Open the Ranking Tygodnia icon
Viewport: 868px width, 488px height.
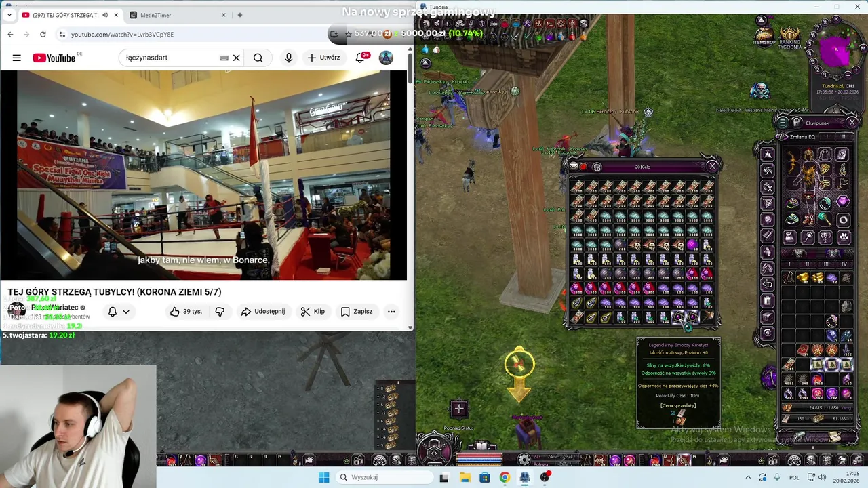(x=789, y=39)
